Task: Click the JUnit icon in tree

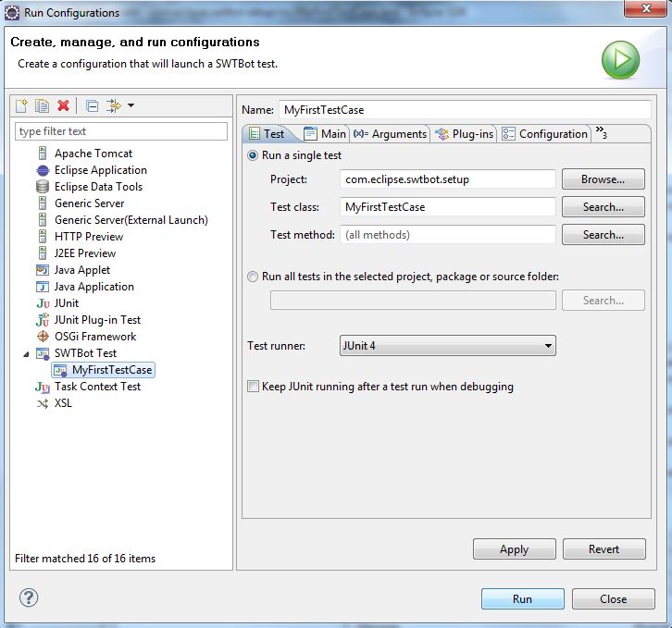Action: pyautogui.click(x=43, y=303)
